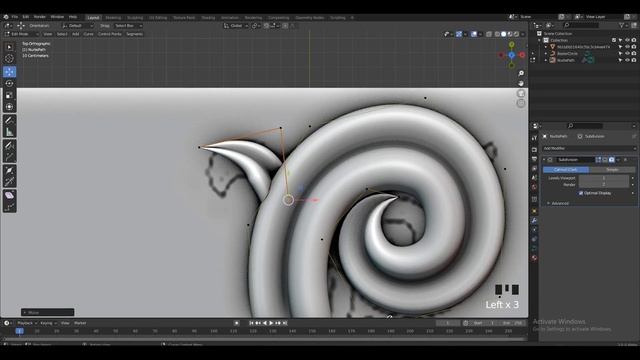Toggle the camera view icon in viewport
The width and height of the screenshot is (640, 360).
(521, 93)
